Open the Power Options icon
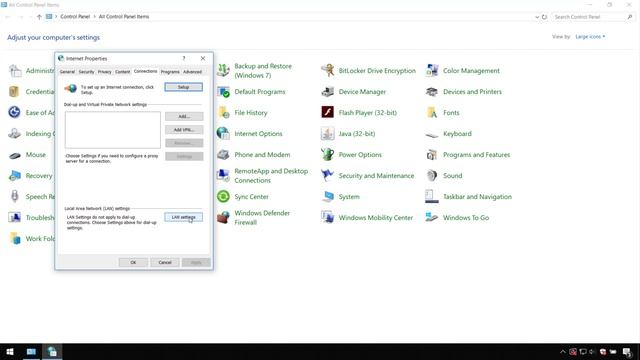The image size is (640, 360). (327, 155)
